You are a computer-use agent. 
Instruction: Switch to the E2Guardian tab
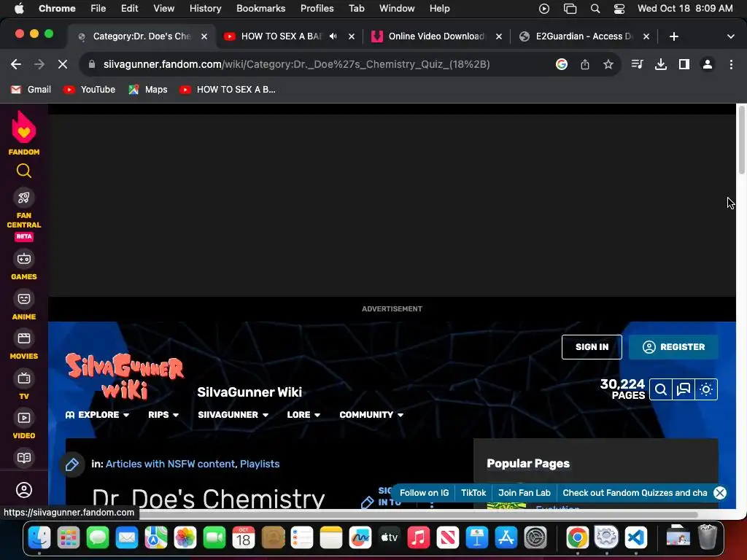tap(583, 36)
